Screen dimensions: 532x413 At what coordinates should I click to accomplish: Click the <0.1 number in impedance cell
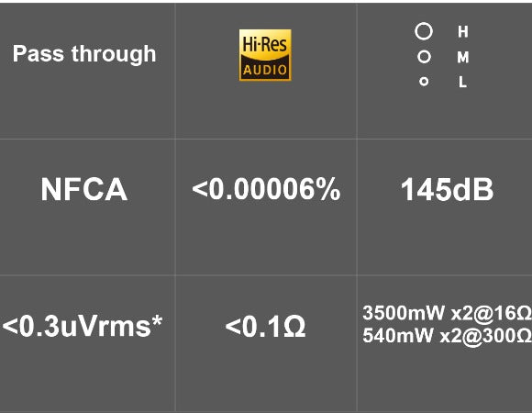click(253, 327)
